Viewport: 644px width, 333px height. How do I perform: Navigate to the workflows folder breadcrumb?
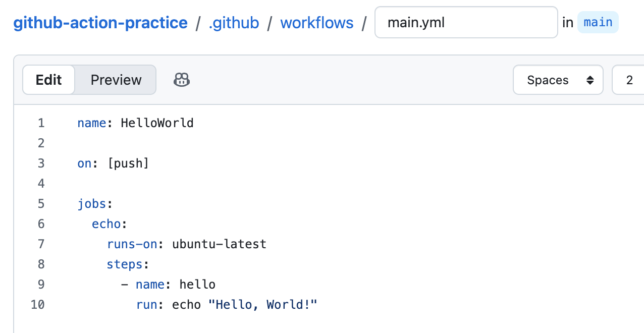[x=317, y=23]
